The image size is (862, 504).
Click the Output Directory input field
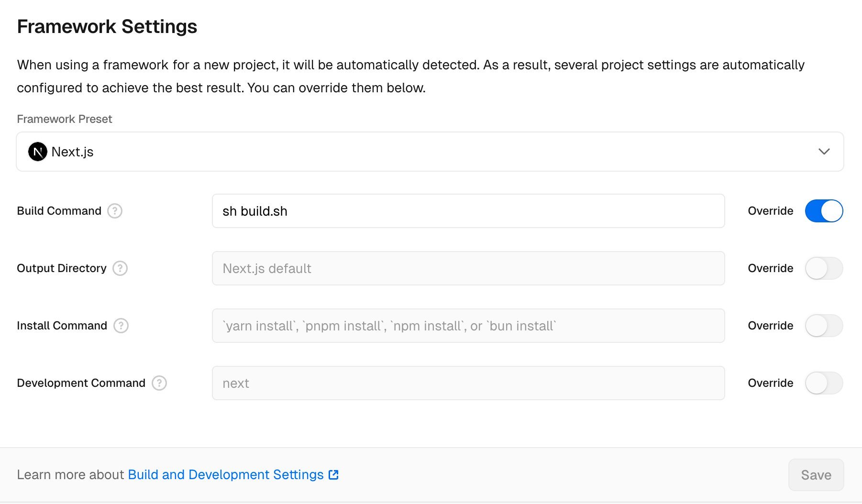click(x=468, y=268)
